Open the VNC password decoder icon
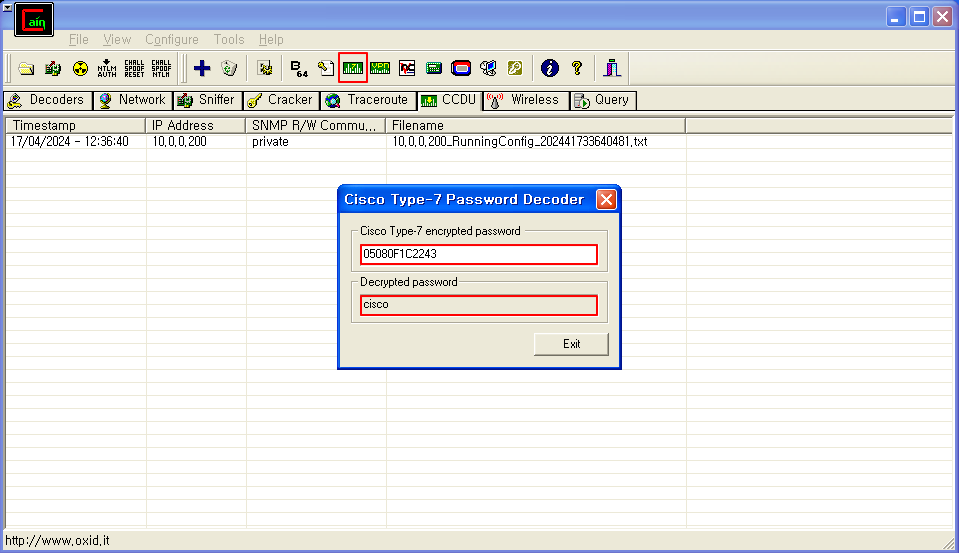This screenshot has width=959, height=553. click(407, 68)
